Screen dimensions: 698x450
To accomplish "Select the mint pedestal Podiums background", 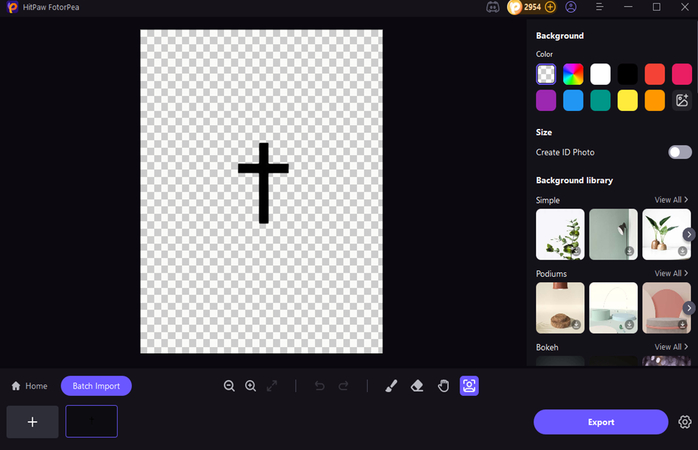I will pyautogui.click(x=613, y=308).
